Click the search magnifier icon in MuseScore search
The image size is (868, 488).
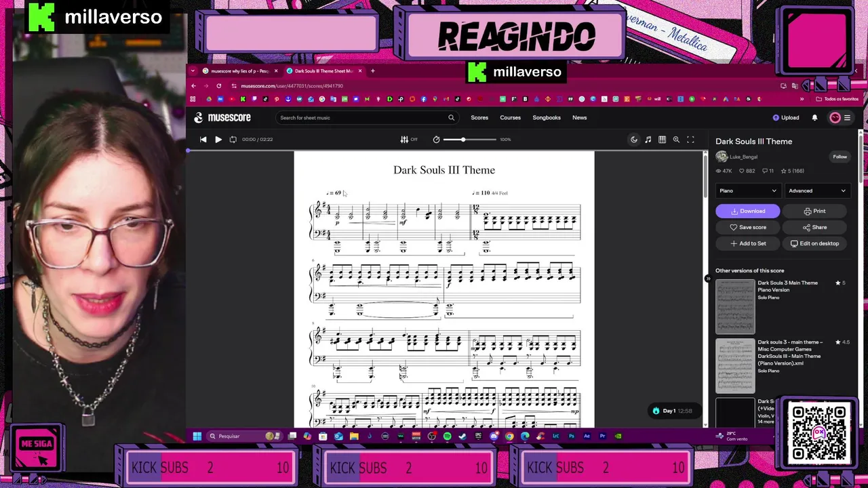pyautogui.click(x=451, y=117)
